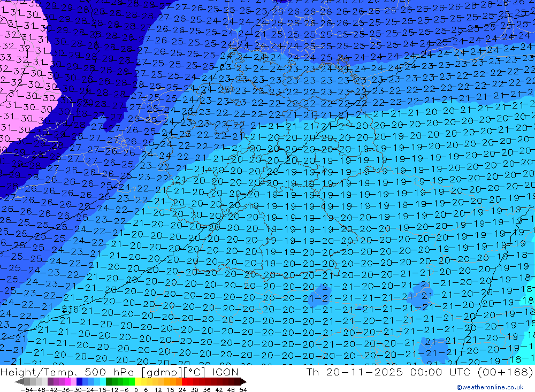
Task: Click the '(00+168)' forecast hour text
Action: (x=506, y=372)
